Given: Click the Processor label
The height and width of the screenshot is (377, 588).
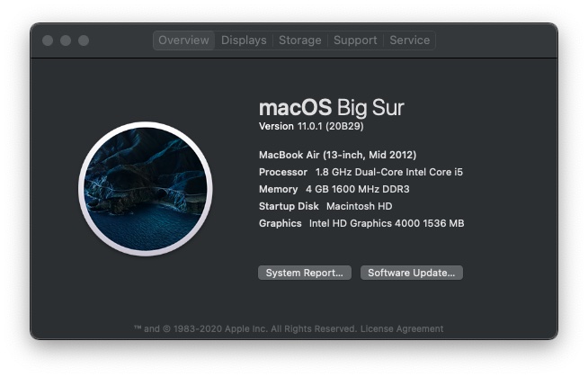Looking at the screenshot, I should [283, 172].
